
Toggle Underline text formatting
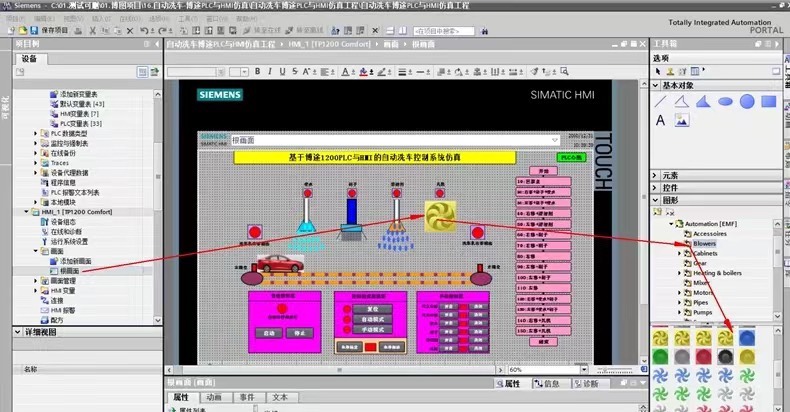tap(282, 72)
